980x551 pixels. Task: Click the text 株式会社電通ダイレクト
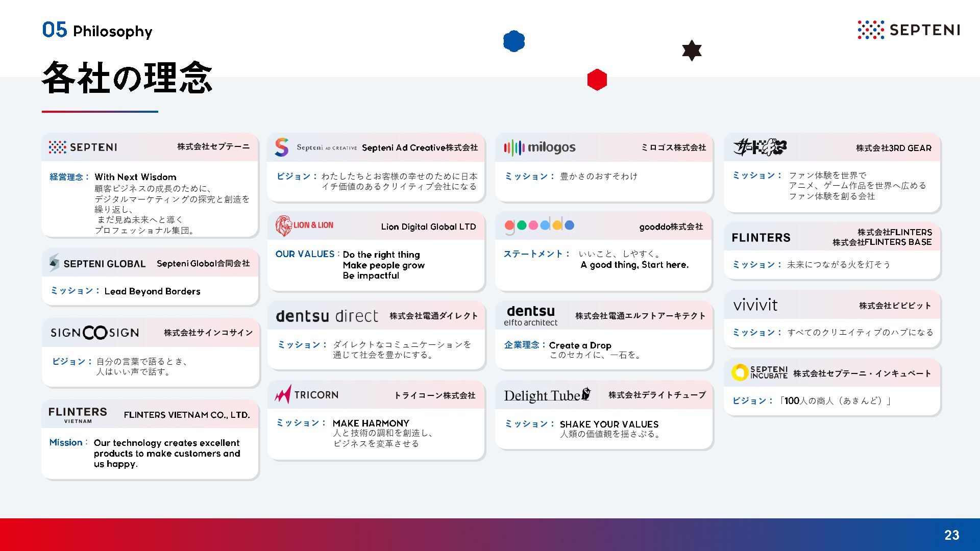coord(433,316)
